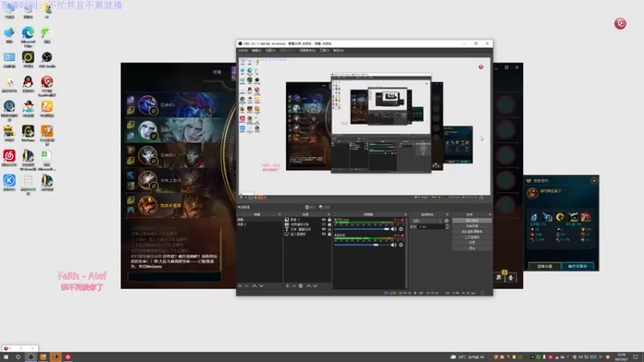Screen dimensions: 644x362
Task: Open settings gear of the first audio mixer channel
Action: pos(401,229)
